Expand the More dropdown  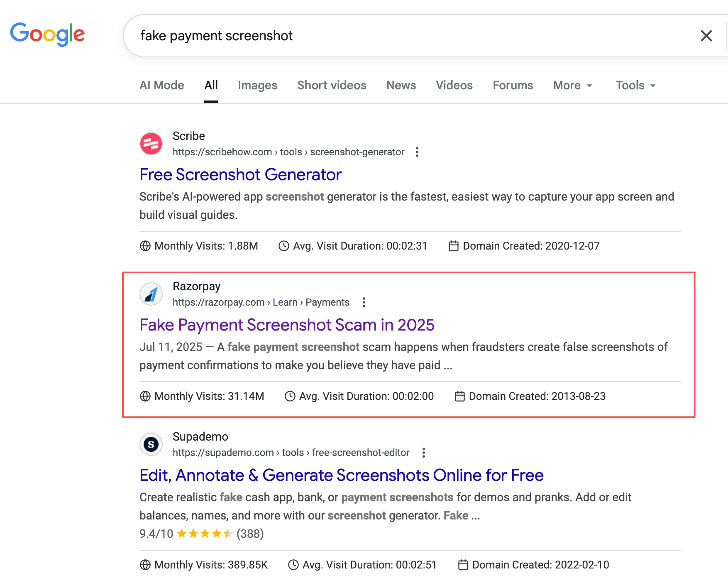point(573,85)
